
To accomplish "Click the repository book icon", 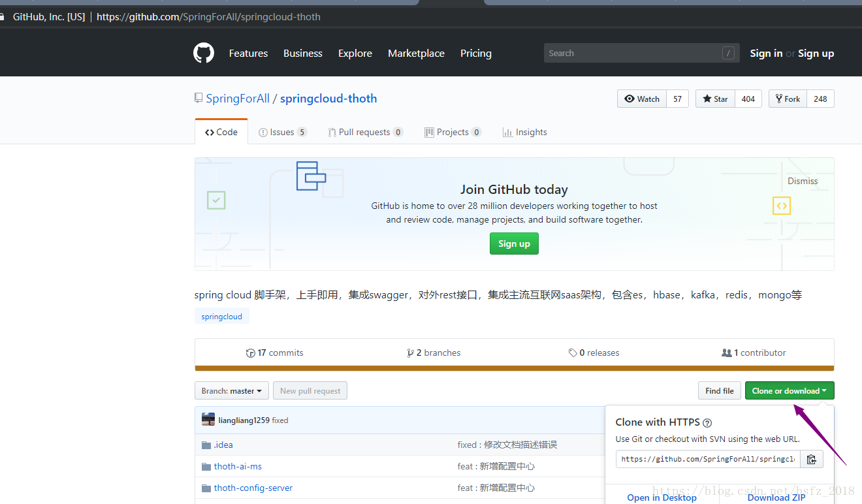I will click(199, 98).
